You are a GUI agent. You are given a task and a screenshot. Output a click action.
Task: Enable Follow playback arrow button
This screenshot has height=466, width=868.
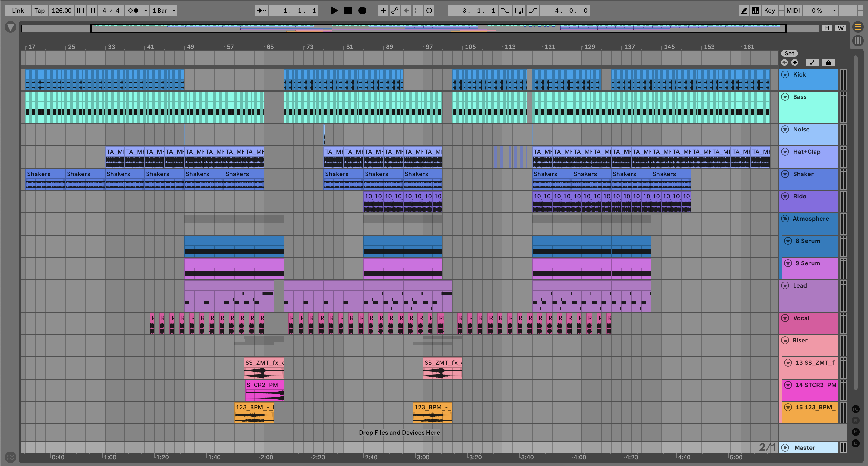[x=261, y=11]
